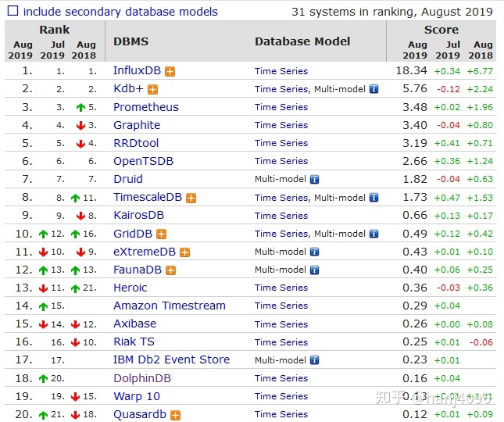
Task: Open the Graphite link
Action: (x=137, y=125)
